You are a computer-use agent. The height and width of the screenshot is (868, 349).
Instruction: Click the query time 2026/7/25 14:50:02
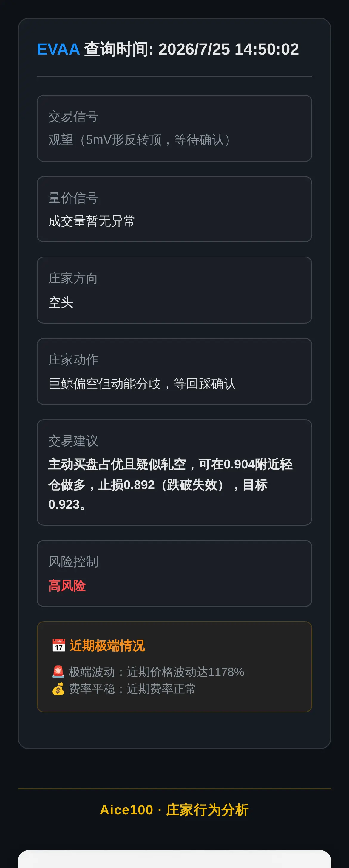click(x=228, y=49)
